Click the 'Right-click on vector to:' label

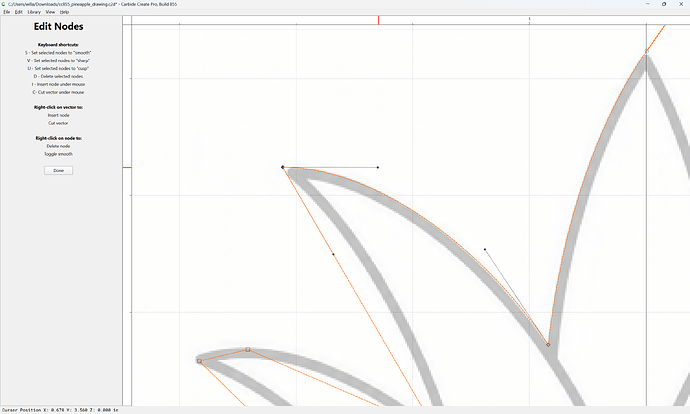58,107
